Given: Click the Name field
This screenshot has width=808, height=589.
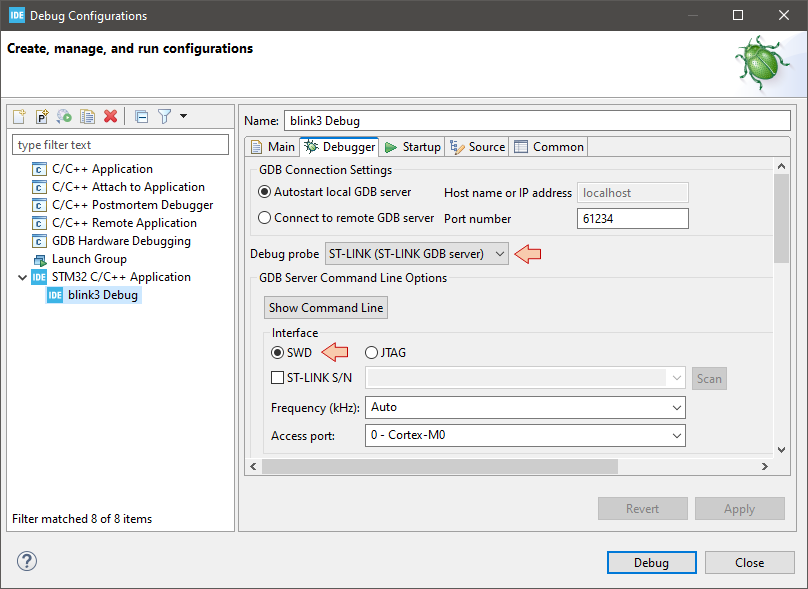Looking at the screenshot, I should pos(537,121).
